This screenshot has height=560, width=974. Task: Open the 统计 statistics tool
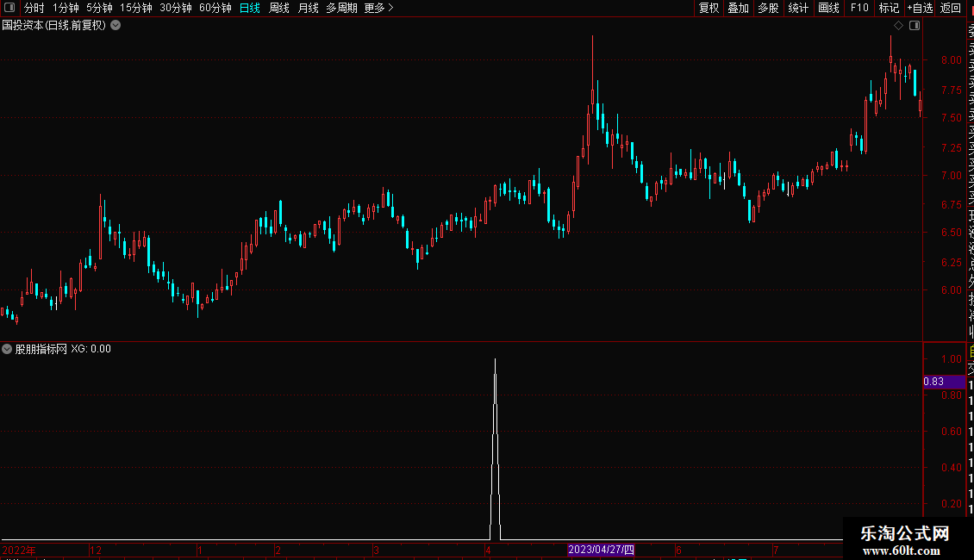pyautogui.click(x=798, y=8)
